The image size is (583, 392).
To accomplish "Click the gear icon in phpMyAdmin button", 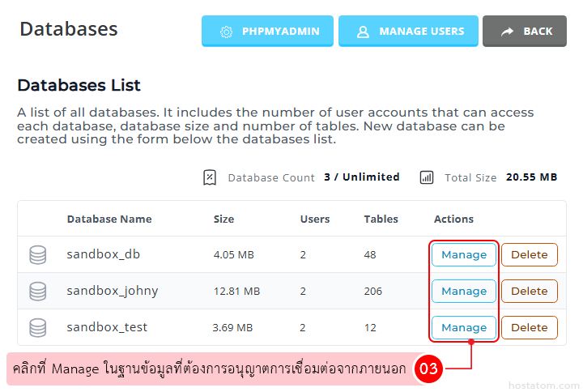I will pyautogui.click(x=227, y=32).
